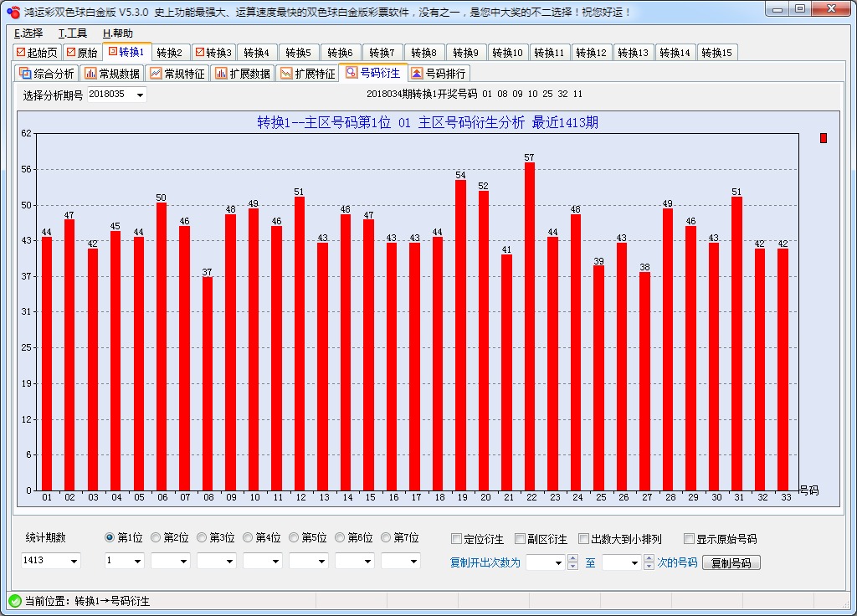Viewport: 857px width, 616px height.
Task: Open the 综合分析 tab icon
Action: point(25,74)
